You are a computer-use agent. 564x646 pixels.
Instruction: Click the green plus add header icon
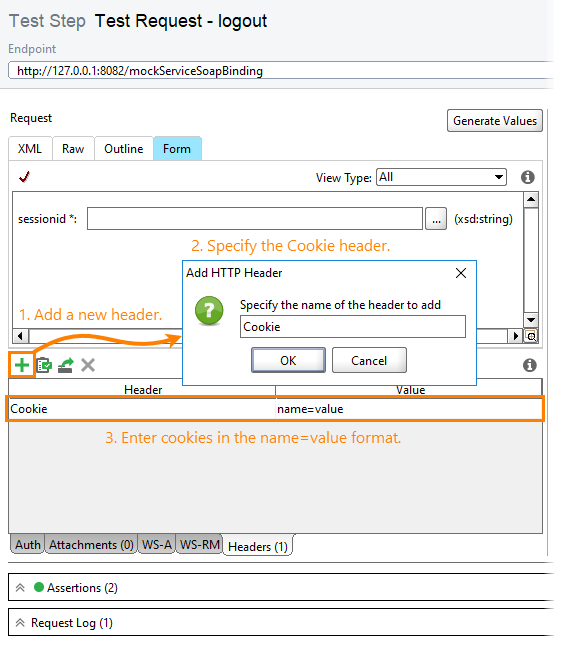pos(22,365)
